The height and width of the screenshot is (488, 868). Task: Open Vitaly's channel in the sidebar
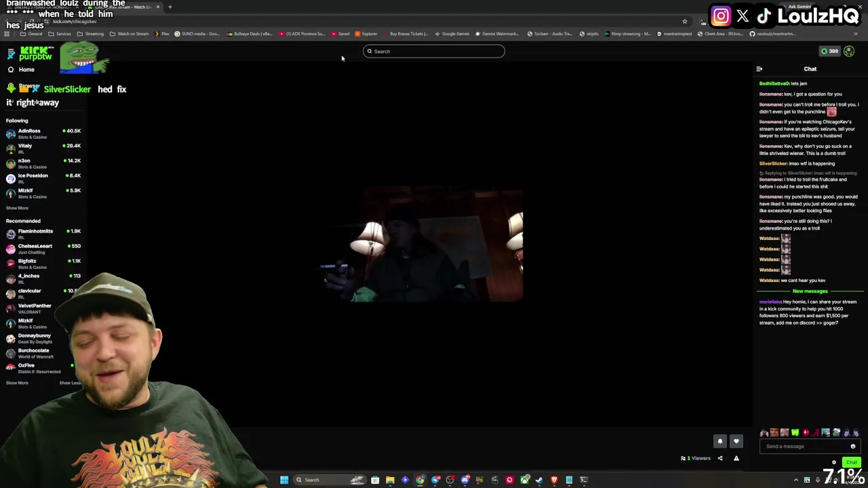click(x=43, y=148)
